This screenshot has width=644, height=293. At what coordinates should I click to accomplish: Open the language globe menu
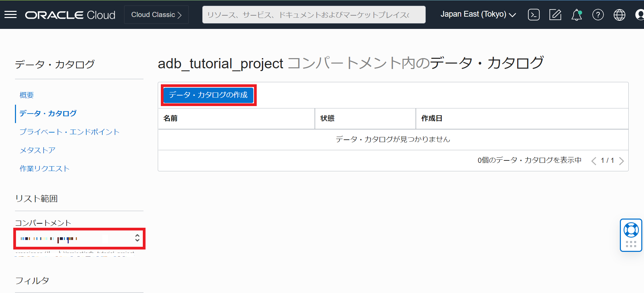pos(619,15)
